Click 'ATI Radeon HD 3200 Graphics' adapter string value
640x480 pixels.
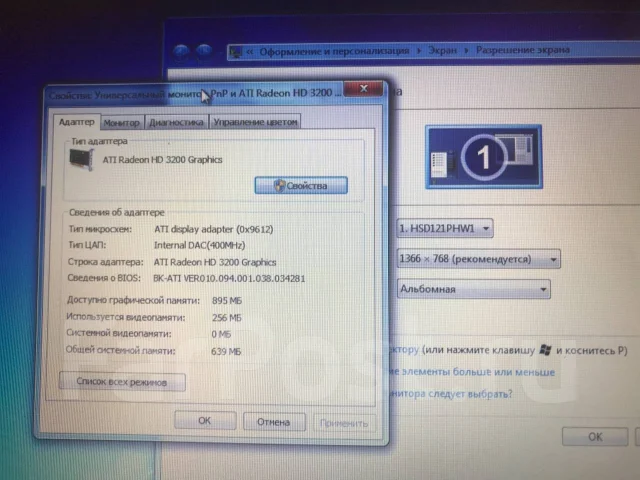coord(215,262)
